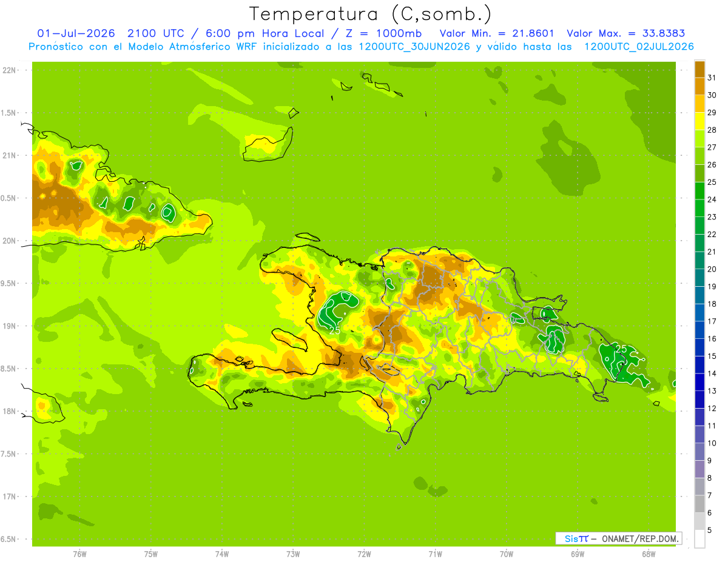Click the '71W' longitude axis label

pos(435,555)
